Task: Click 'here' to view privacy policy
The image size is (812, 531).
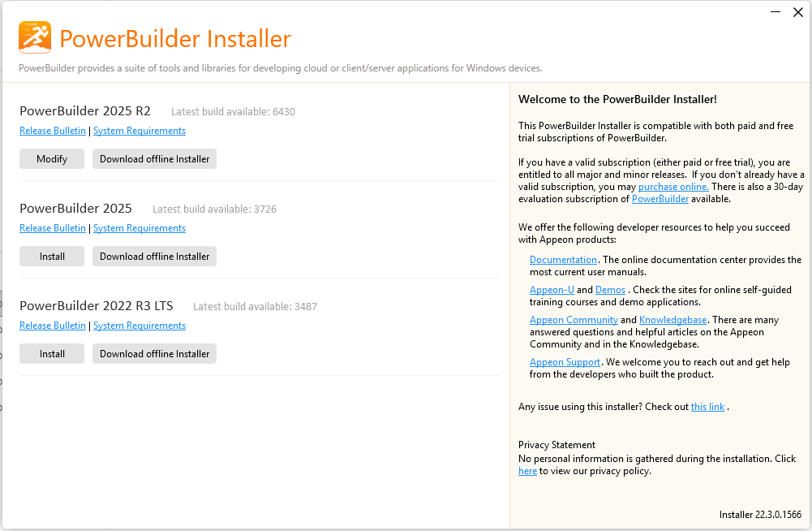Action: tap(527, 471)
